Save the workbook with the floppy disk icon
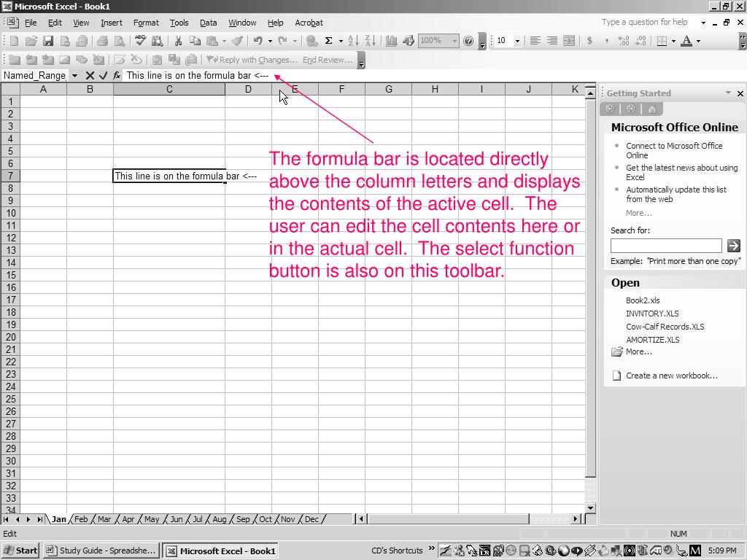 click(x=48, y=41)
